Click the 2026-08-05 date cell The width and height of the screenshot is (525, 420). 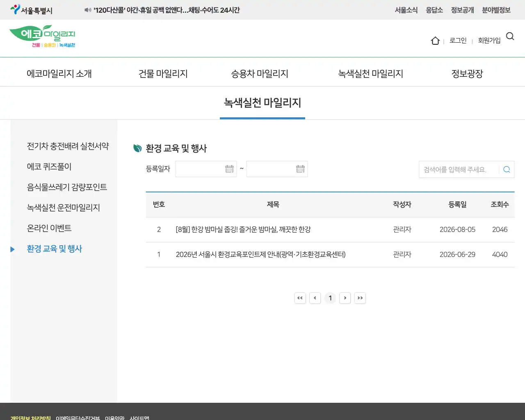[457, 230]
